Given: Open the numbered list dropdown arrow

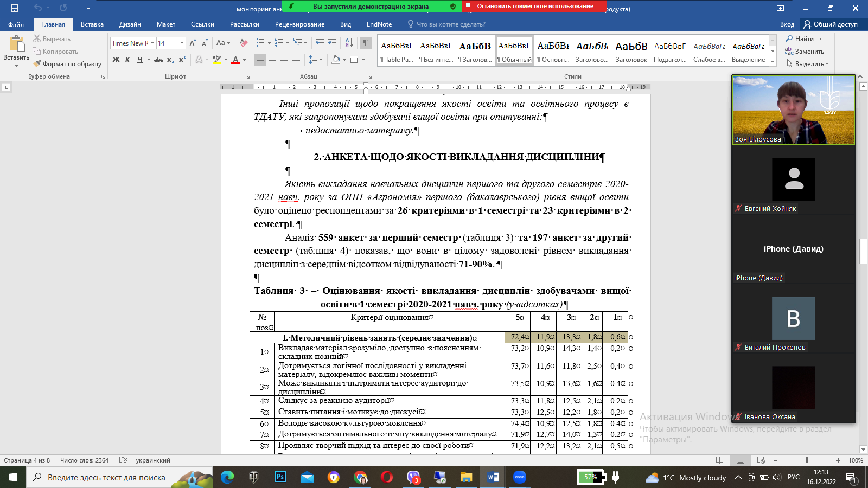Looking at the screenshot, I should [288, 43].
